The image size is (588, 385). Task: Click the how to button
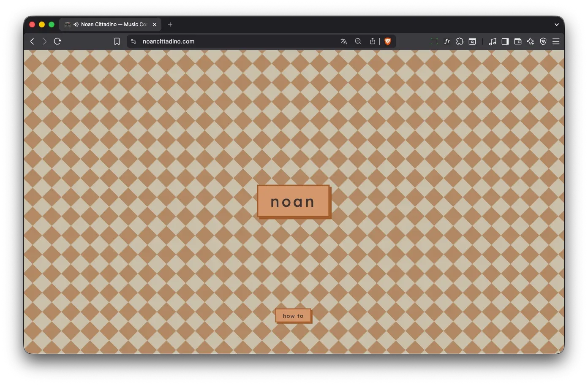tap(293, 316)
